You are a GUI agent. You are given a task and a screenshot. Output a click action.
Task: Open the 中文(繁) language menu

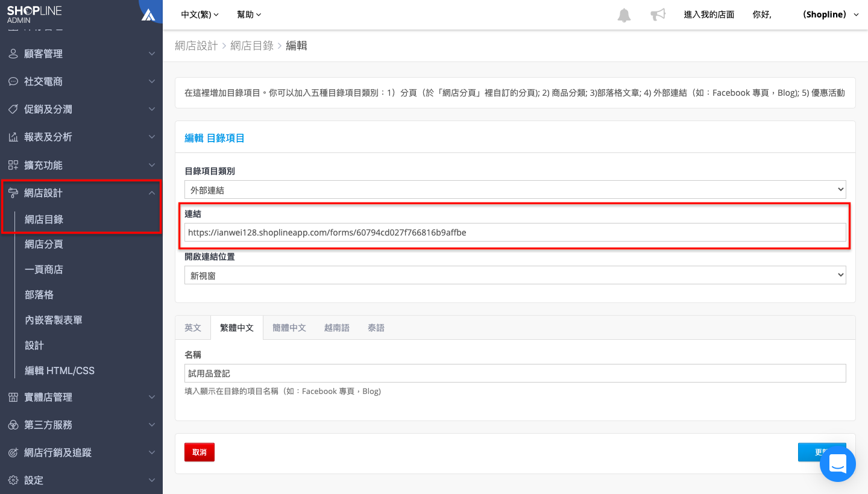[x=200, y=14]
